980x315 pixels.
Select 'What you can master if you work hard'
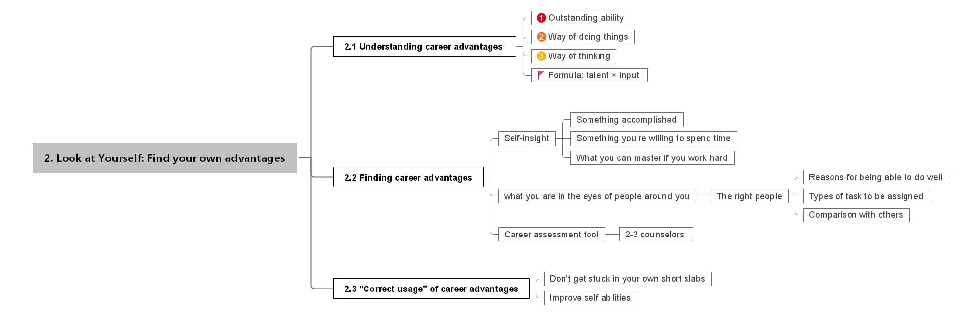tap(652, 158)
